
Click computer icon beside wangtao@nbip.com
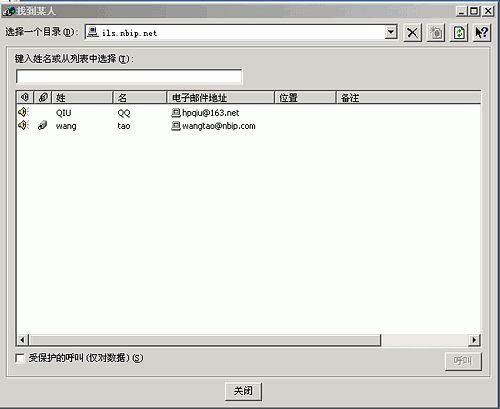176,126
